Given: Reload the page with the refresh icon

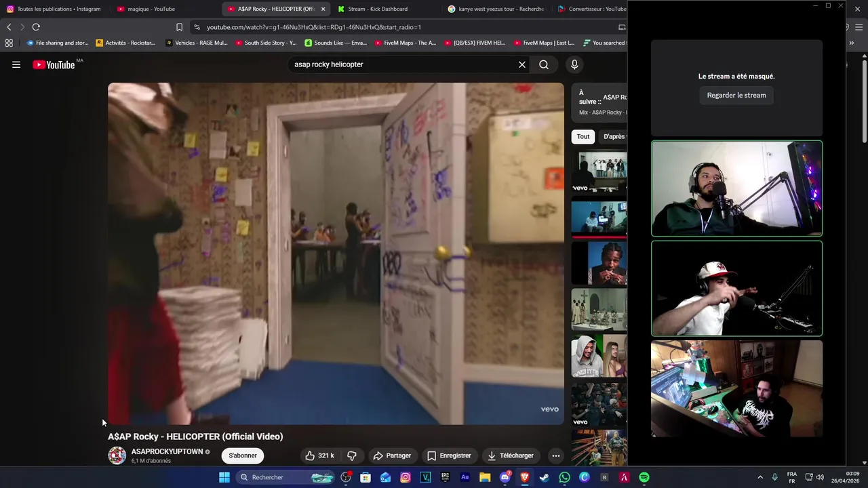Looking at the screenshot, I should pyautogui.click(x=36, y=27).
